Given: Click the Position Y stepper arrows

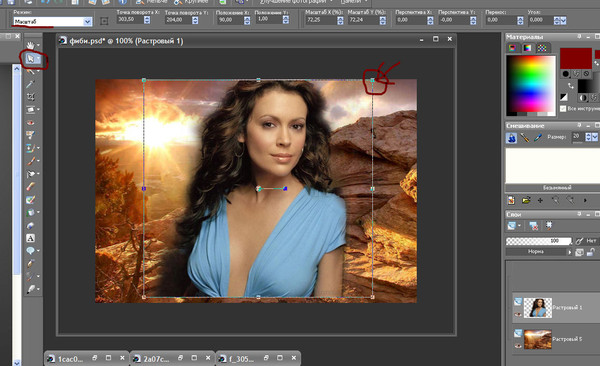Looking at the screenshot, I should (x=285, y=19).
